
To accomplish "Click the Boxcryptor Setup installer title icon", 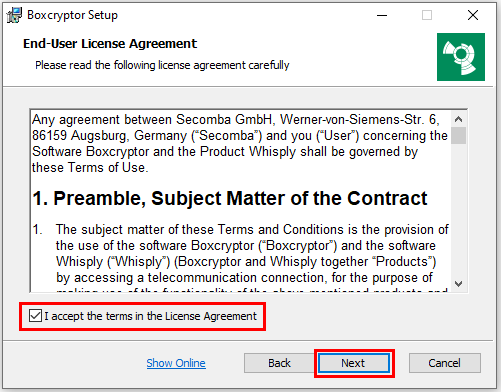I will click(x=14, y=15).
